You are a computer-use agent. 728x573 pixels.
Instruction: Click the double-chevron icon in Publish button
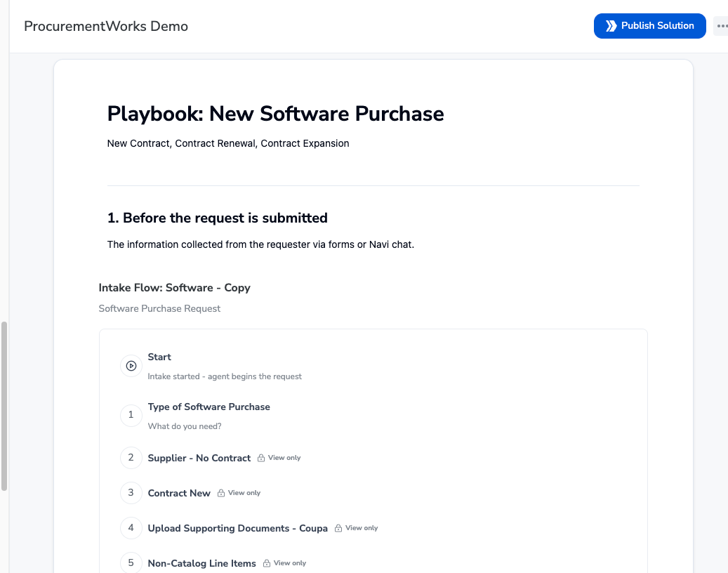(x=611, y=26)
